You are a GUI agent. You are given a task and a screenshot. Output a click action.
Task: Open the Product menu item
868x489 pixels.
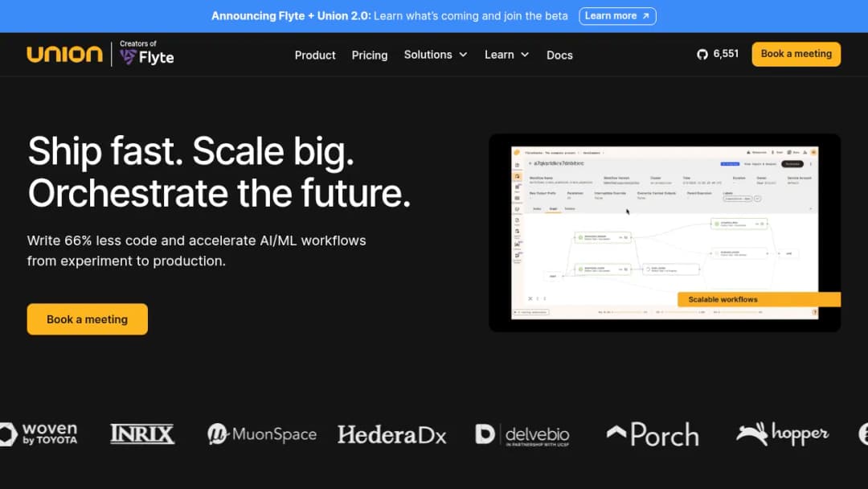[315, 55]
